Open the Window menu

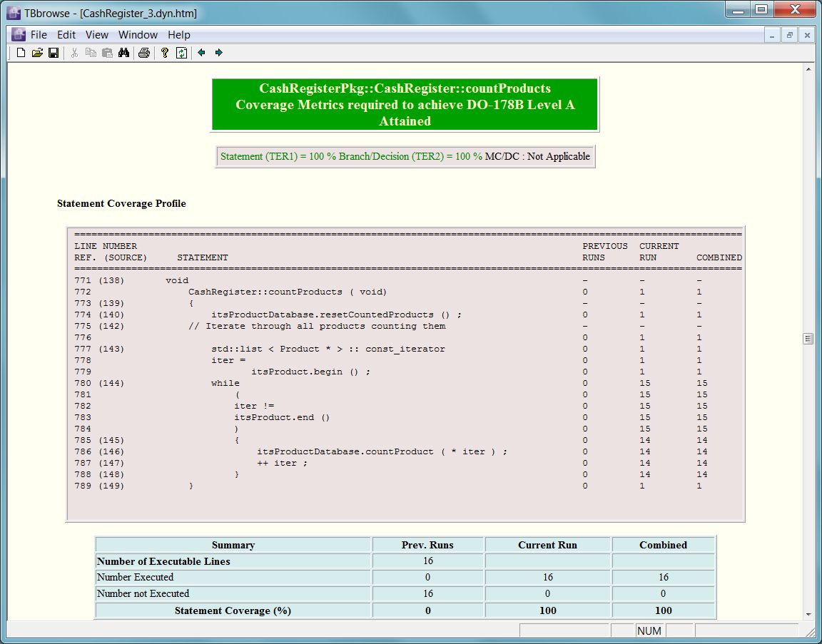click(138, 35)
